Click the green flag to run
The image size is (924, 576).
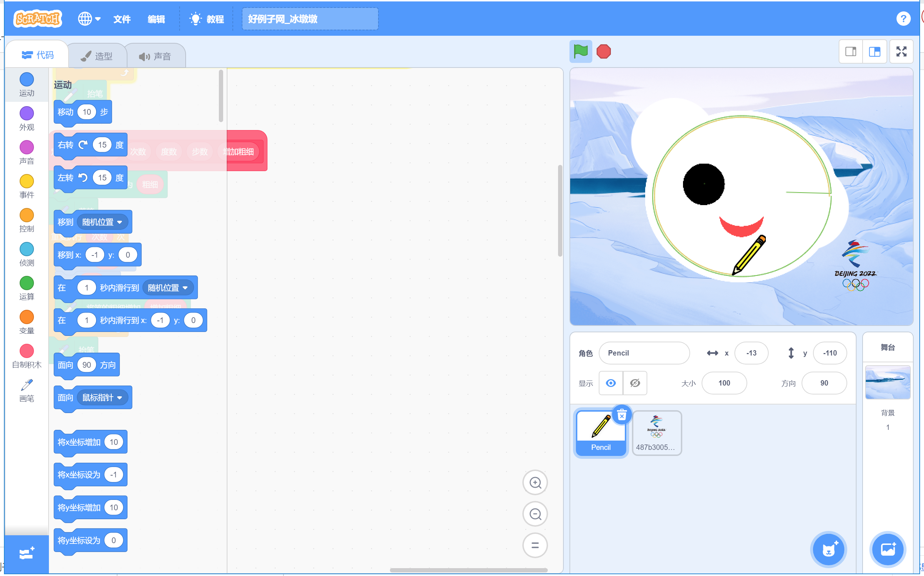tap(580, 51)
